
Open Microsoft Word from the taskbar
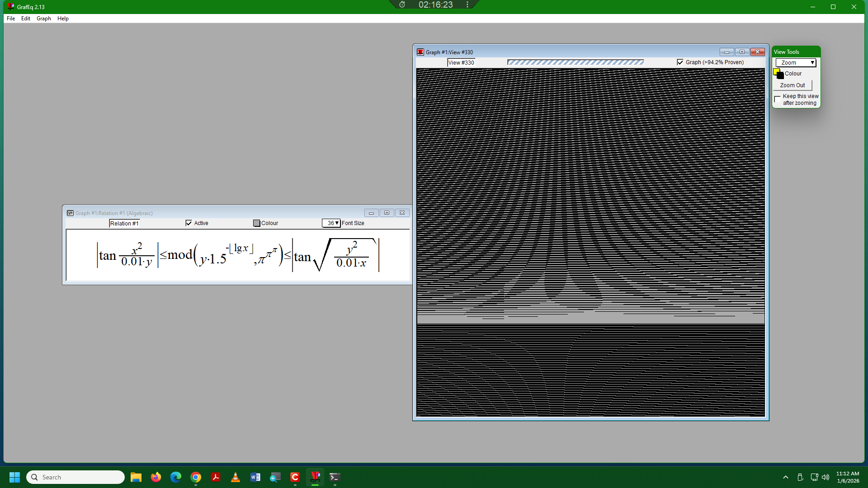click(x=255, y=477)
